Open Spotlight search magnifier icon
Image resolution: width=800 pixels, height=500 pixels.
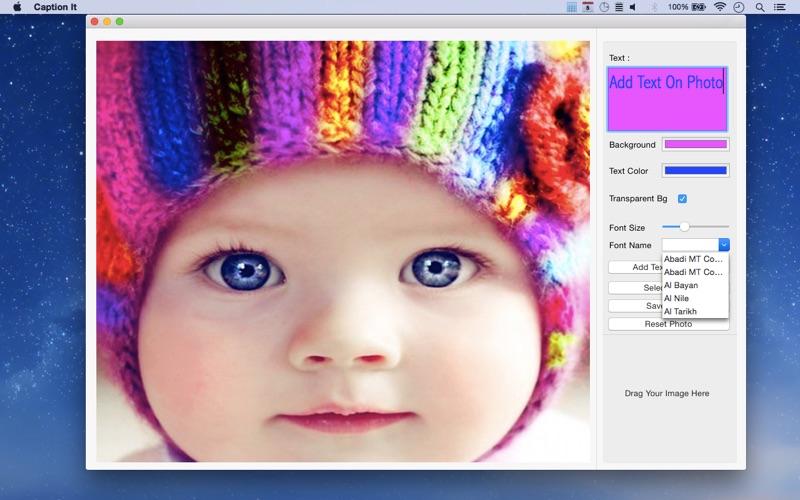click(x=760, y=7)
